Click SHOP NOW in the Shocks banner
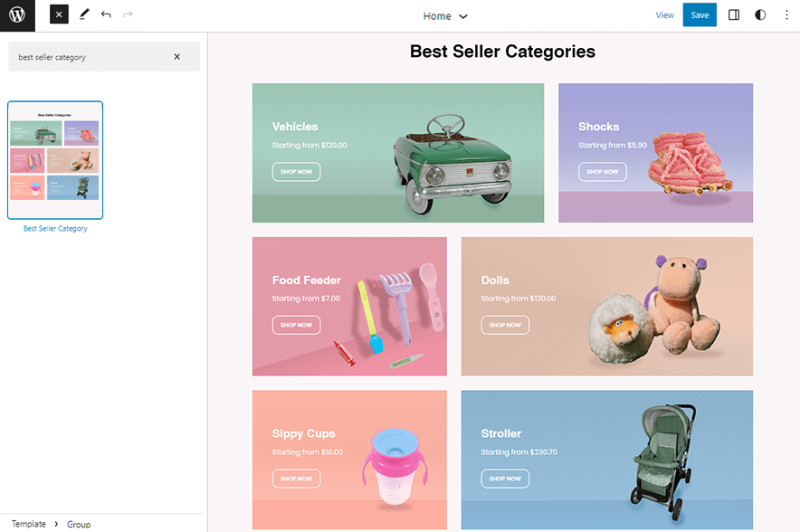This screenshot has width=800, height=532. [x=603, y=171]
